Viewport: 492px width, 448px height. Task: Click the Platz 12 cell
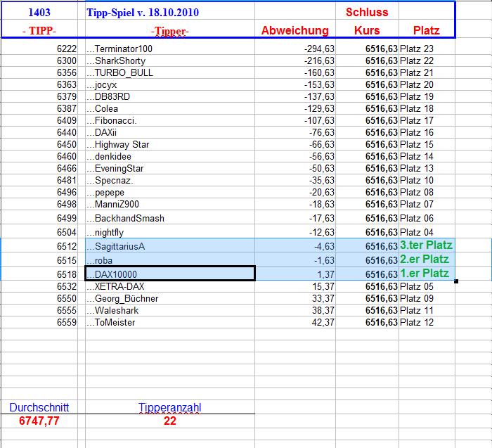[427, 322]
